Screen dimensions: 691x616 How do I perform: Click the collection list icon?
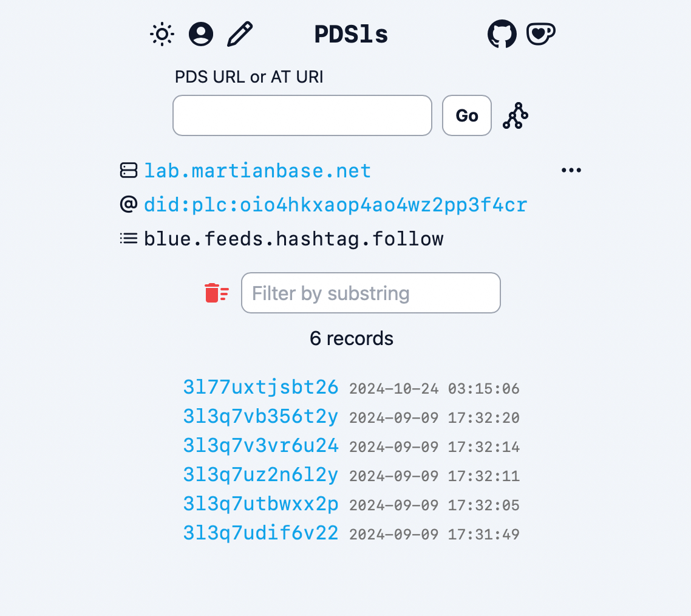tap(129, 239)
